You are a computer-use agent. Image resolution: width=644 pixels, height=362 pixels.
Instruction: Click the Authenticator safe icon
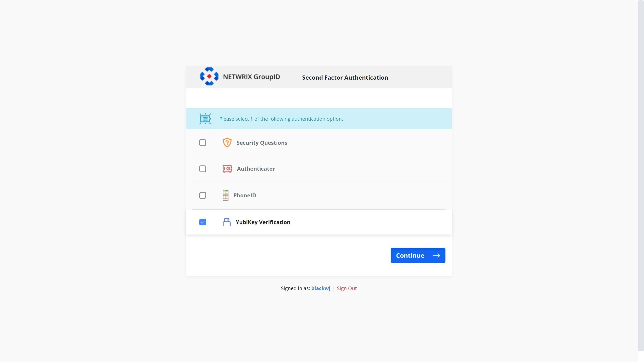[227, 169]
